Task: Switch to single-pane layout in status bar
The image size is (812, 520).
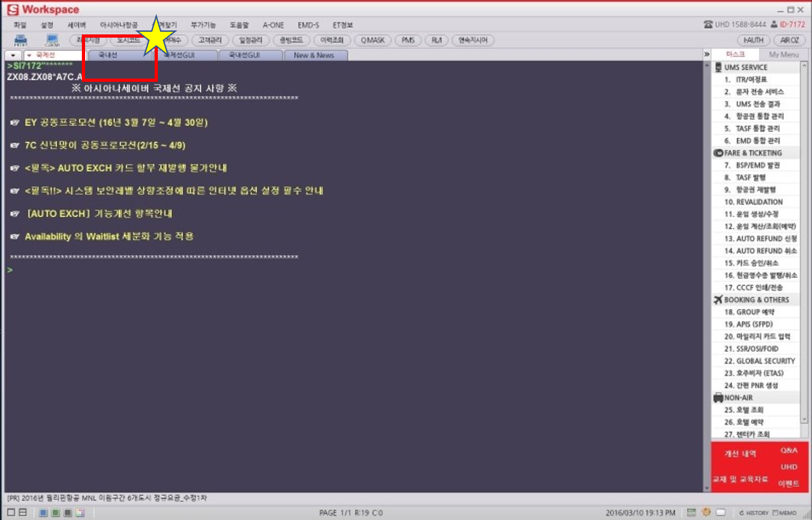Action: click(10, 513)
